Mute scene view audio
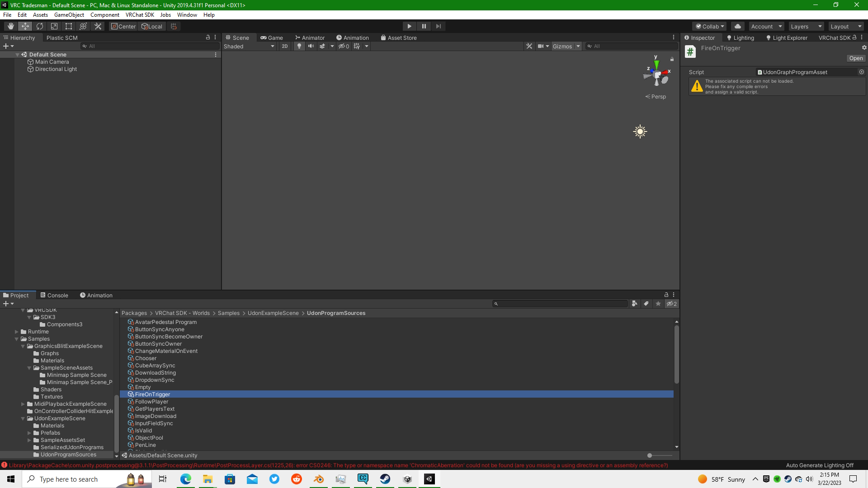Viewport: 868px width, 488px height. coord(311,46)
